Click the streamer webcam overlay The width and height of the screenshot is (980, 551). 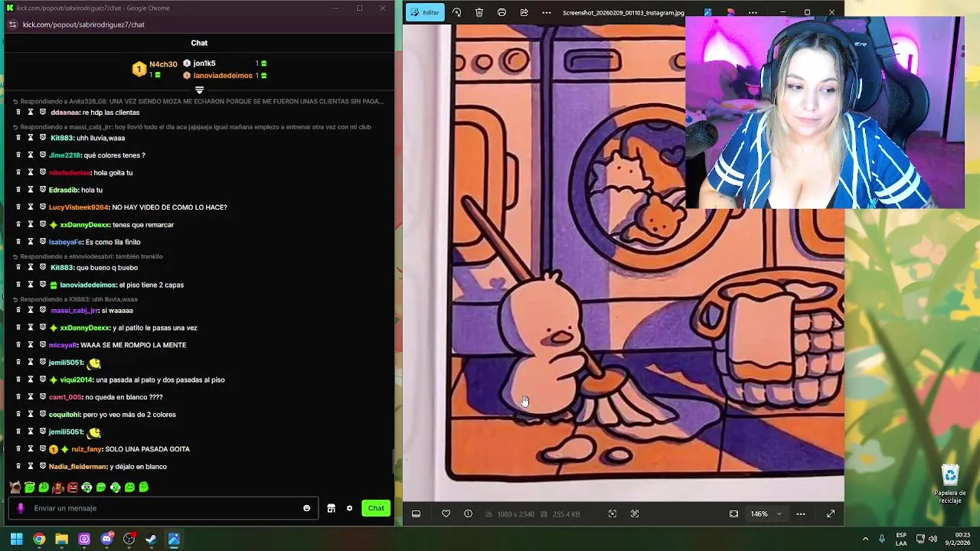825,112
